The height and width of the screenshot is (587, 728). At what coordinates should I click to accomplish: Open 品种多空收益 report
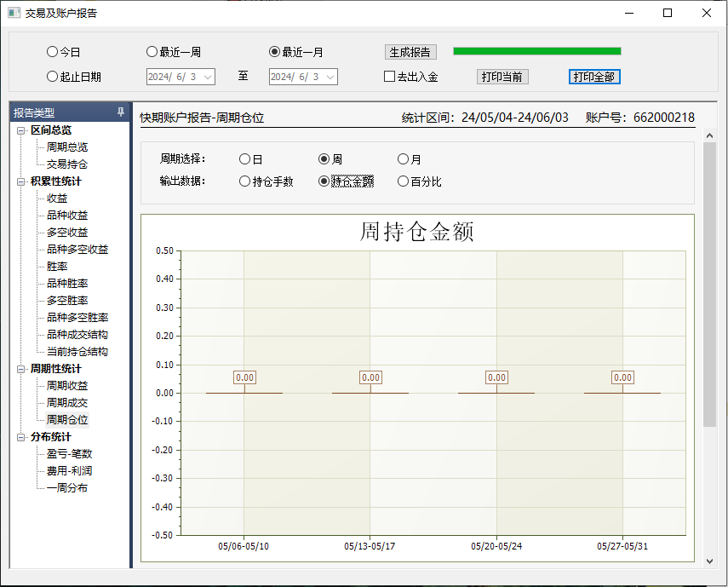(x=77, y=250)
